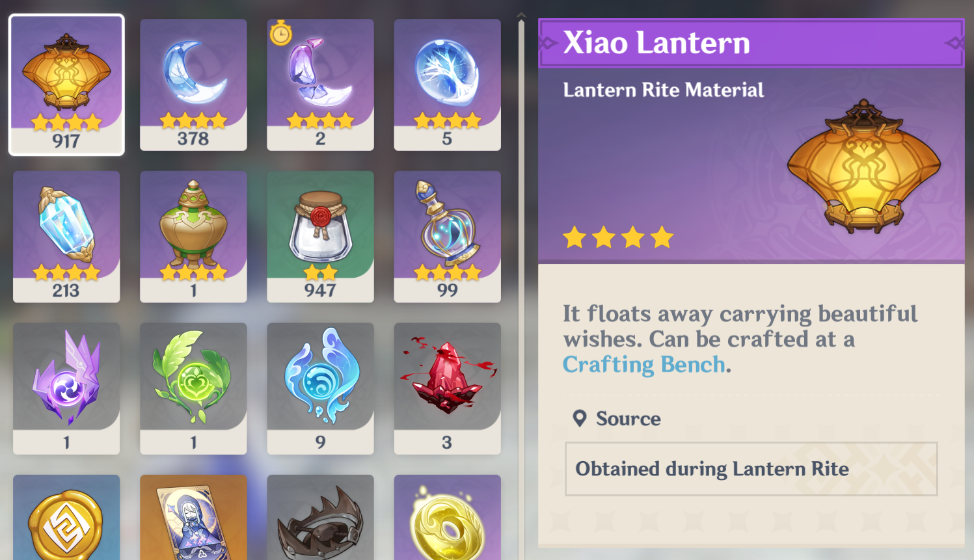
Task: Select the character card item on orange background
Action: [193, 517]
